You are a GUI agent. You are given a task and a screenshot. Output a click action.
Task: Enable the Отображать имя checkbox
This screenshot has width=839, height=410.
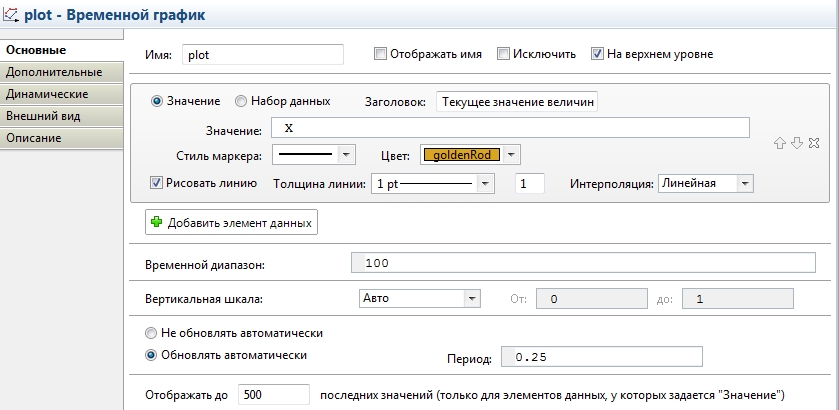coord(380,54)
